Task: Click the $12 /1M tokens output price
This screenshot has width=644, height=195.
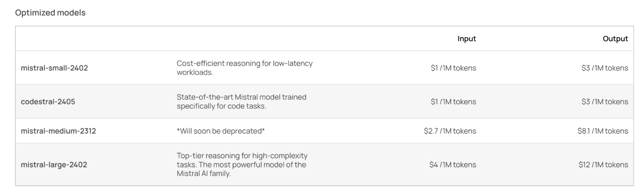Action: click(x=603, y=165)
